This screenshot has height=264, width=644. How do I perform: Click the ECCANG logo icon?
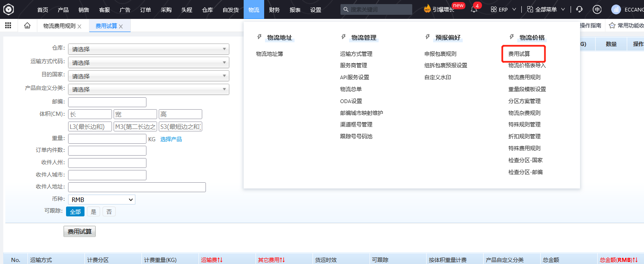click(x=9, y=9)
